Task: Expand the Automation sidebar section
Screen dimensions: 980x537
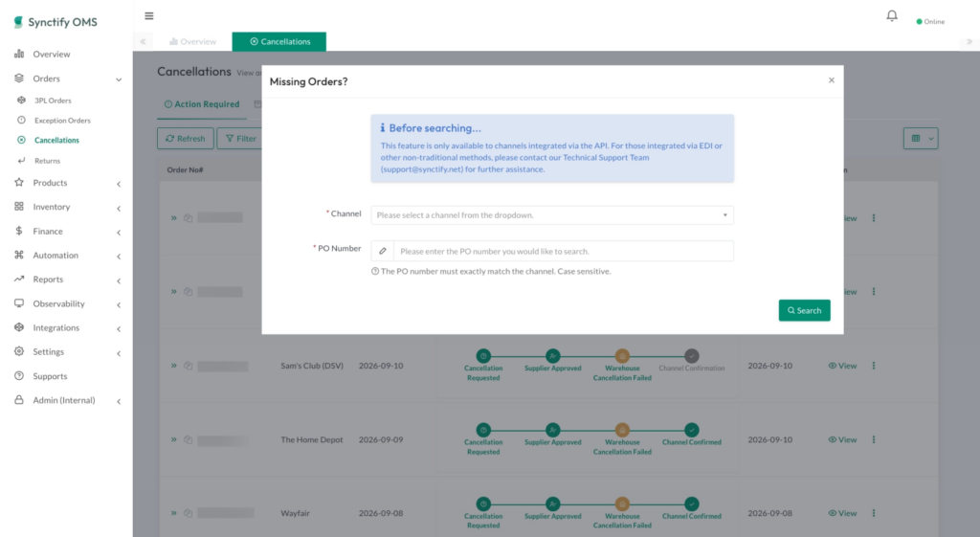Action: coord(119,257)
